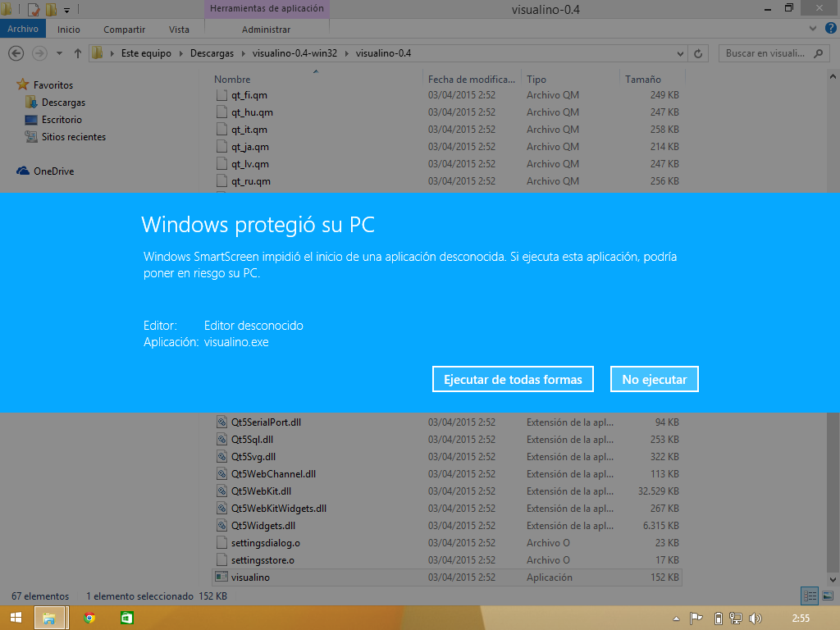The width and height of the screenshot is (840, 630).
Task: Open the quick access toolbar customize dropdown
Action: tap(67, 10)
